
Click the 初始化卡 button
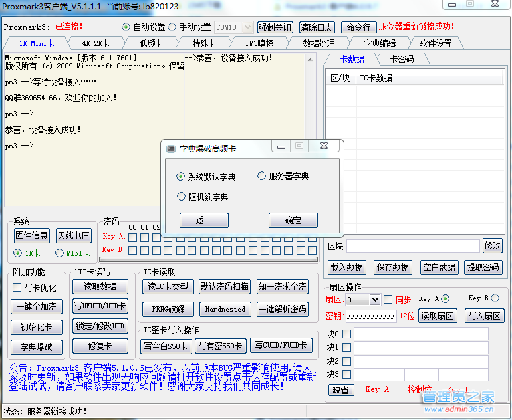click(x=37, y=327)
